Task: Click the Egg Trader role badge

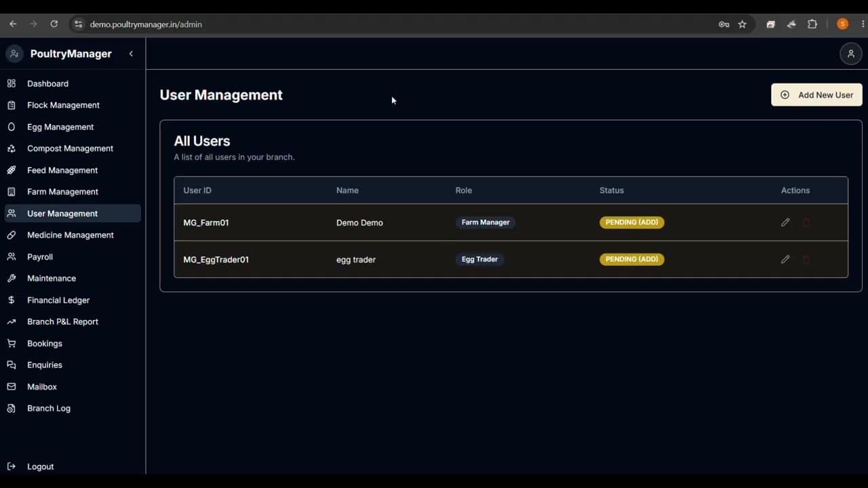Action: click(x=479, y=259)
